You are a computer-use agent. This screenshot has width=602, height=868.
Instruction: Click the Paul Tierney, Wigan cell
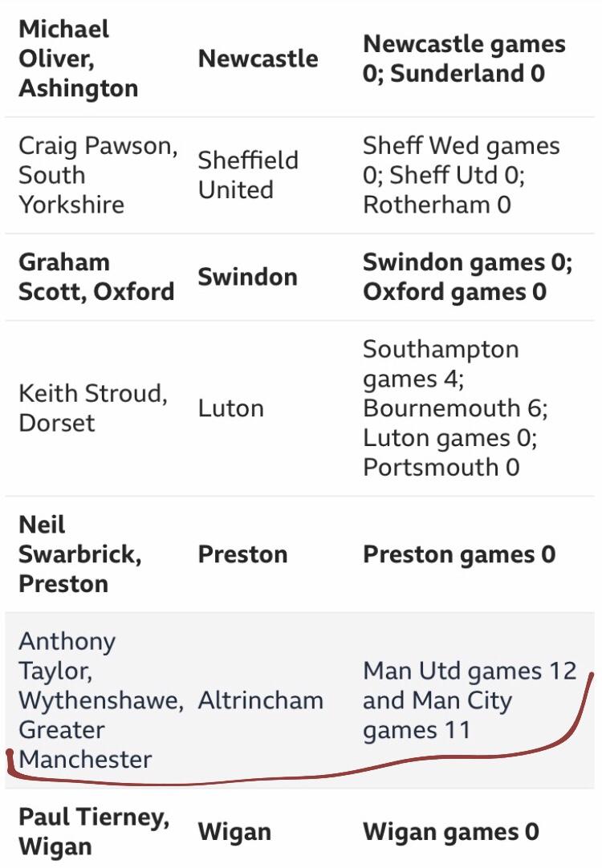94,831
